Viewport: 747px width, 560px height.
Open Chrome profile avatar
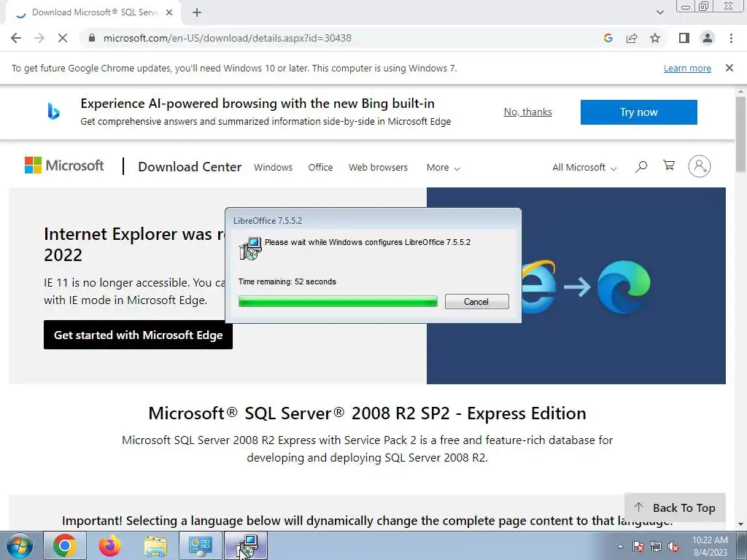[708, 38]
